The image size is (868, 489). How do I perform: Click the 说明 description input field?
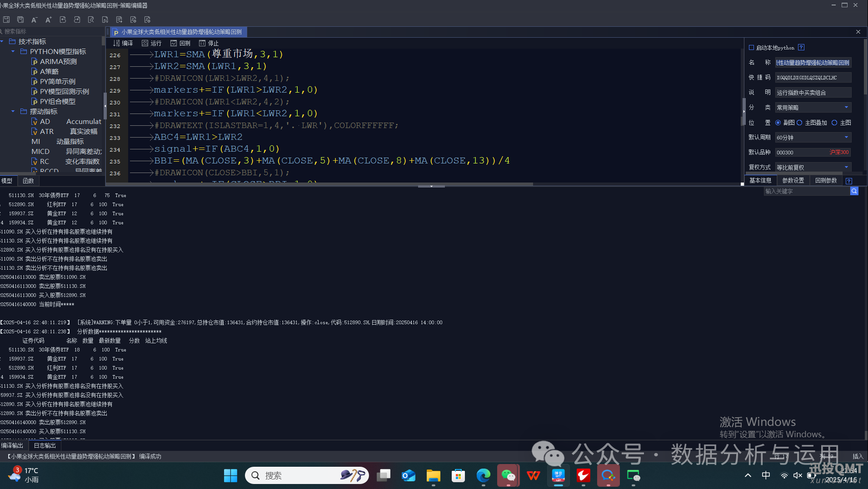tap(813, 93)
